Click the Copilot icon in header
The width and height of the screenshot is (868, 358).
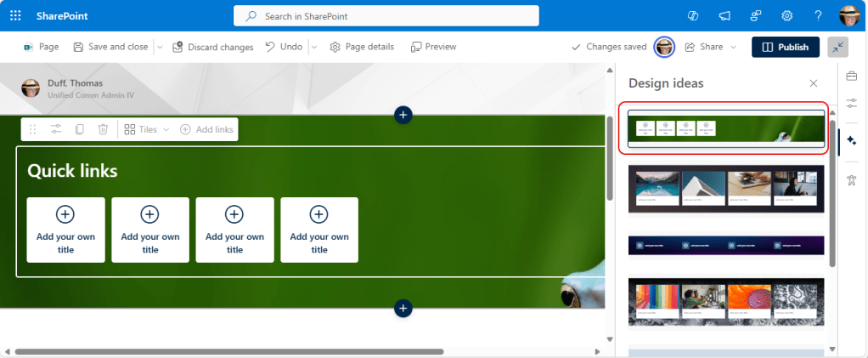[694, 16]
